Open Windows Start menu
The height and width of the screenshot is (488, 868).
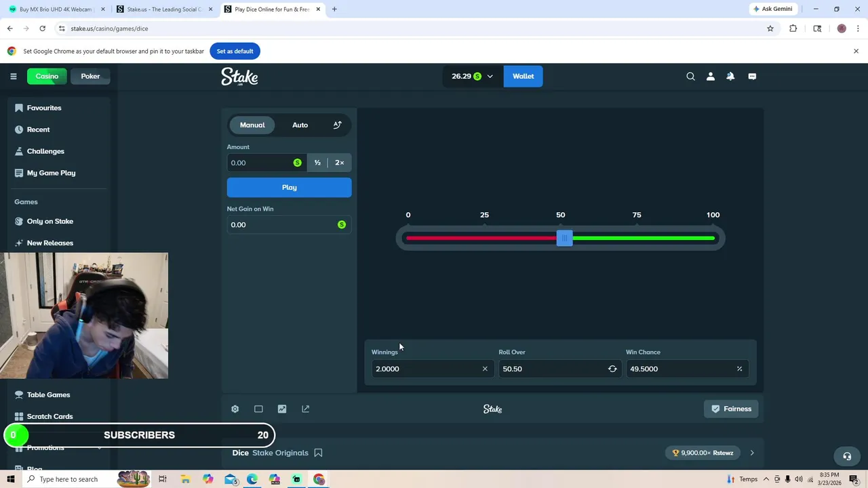coord(11,479)
